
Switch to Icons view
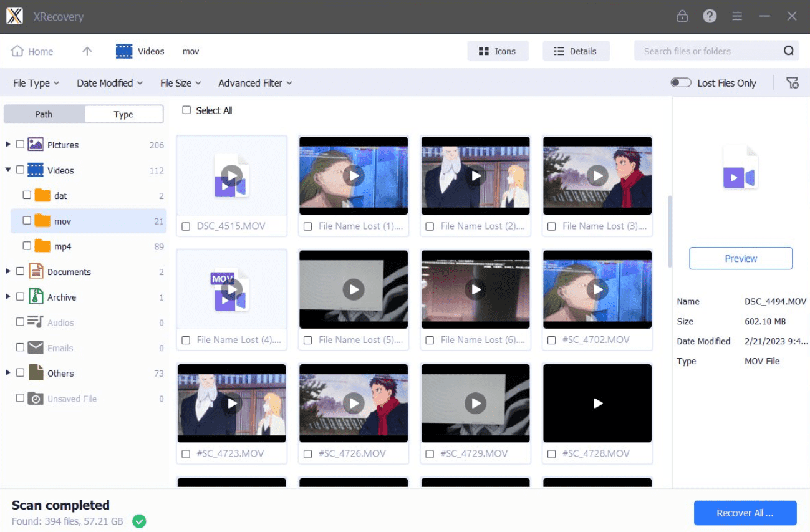click(498, 51)
